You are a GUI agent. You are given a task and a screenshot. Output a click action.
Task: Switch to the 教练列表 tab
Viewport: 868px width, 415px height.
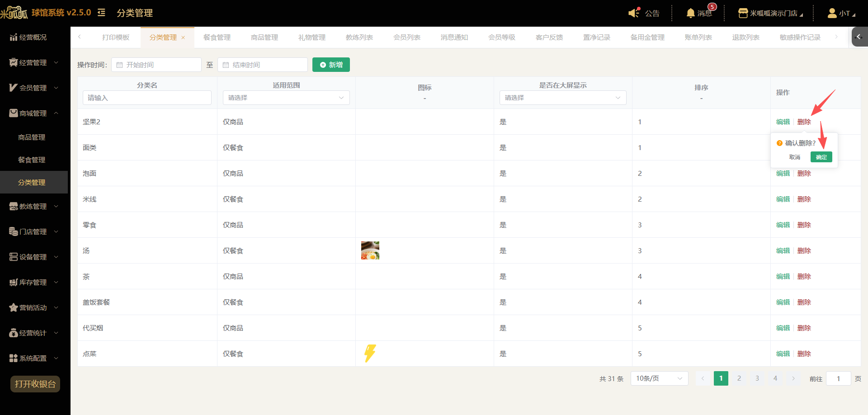[359, 37]
